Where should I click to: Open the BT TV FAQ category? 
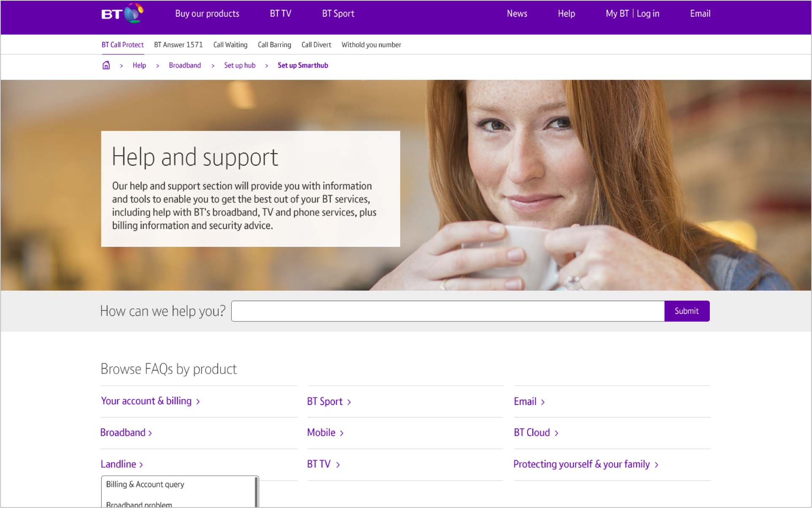[319, 464]
